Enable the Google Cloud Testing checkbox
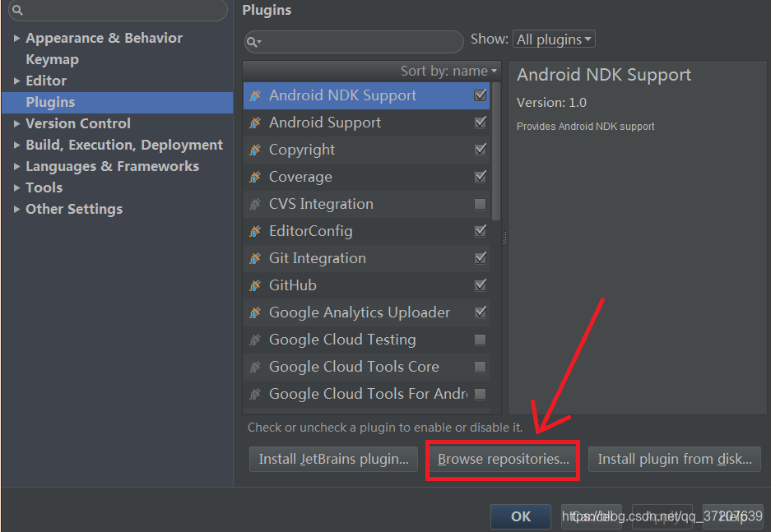Image resolution: width=771 pixels, height=532 pixels. (x=481, y=340)
